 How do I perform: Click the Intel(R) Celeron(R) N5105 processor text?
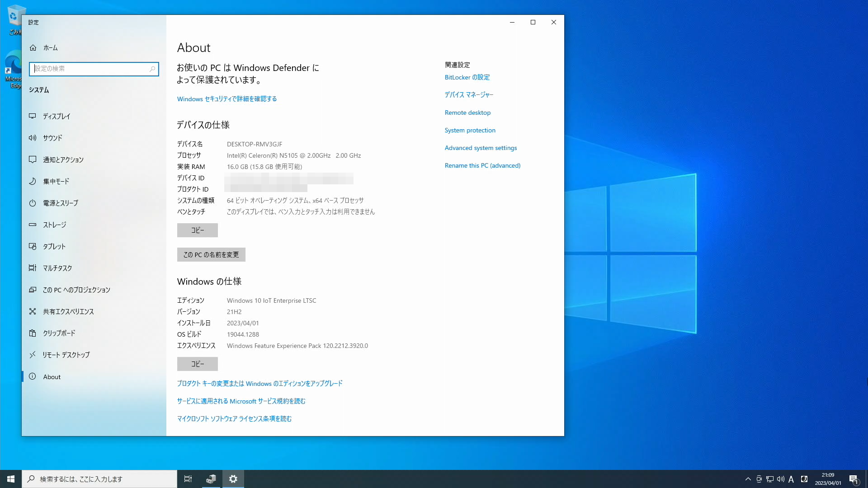point(294,155)
